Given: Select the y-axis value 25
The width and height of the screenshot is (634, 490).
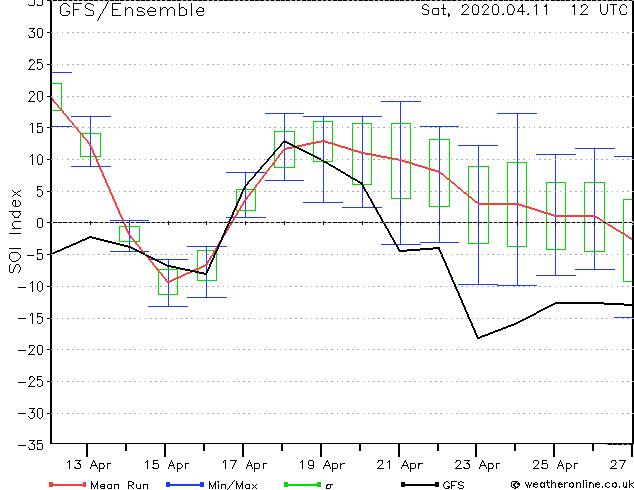Looking at the screenshot, I should (36, 65).
